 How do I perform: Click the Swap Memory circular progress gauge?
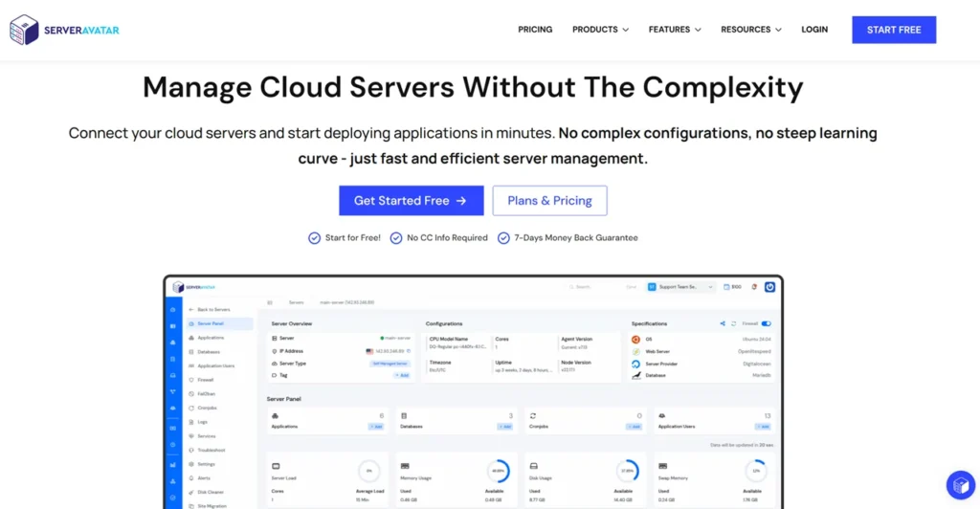pyautogui.click(x=756, y=471)
